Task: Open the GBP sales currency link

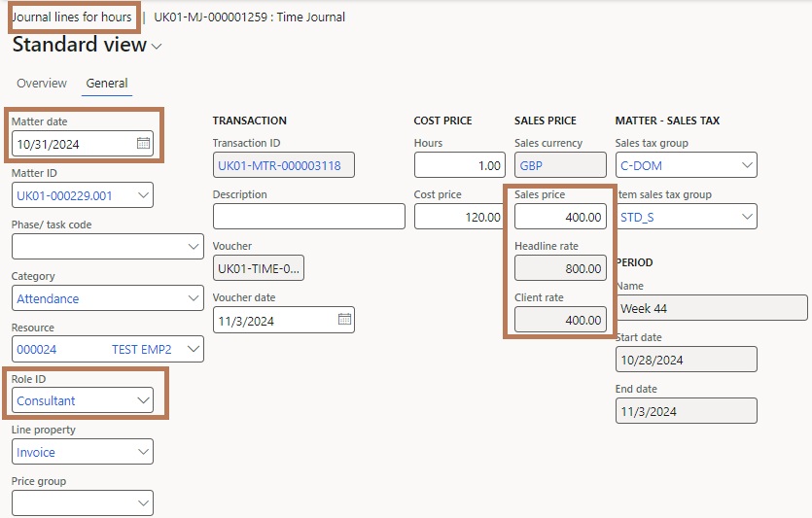Action: tap(531, 165)
